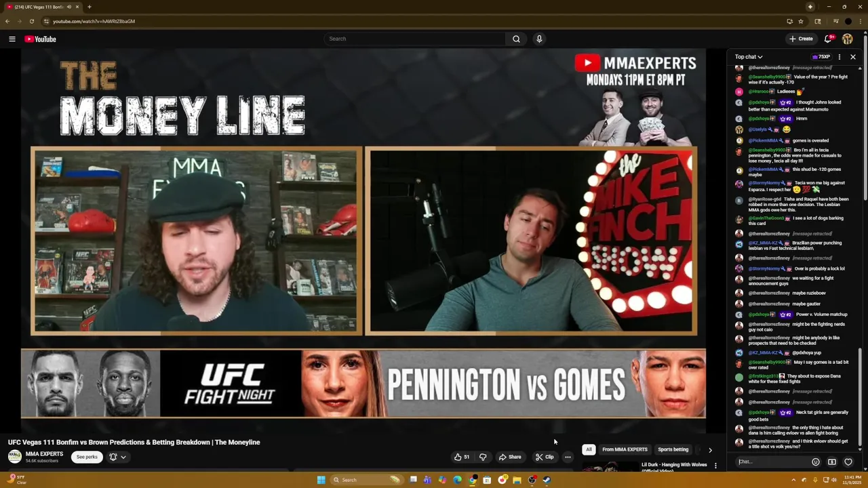Create a clip using the Clip button
This screenshot has height=488, width=868.
[545, 457]
